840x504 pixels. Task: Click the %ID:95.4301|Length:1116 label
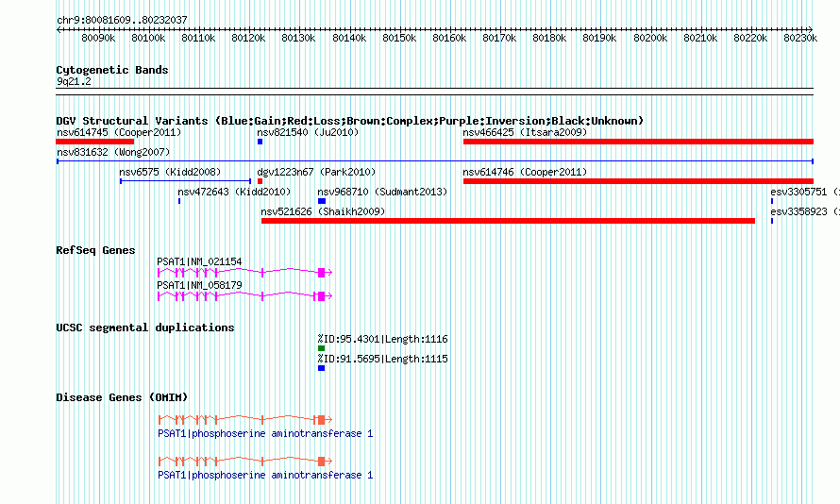[x=382, y=339]
